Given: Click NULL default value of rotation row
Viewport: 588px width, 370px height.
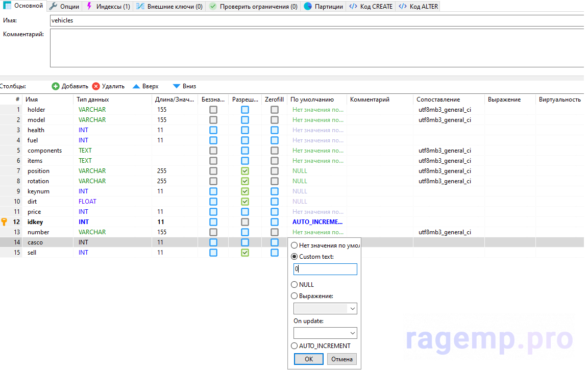Looking at the screenshot, I should pos(300,181).
